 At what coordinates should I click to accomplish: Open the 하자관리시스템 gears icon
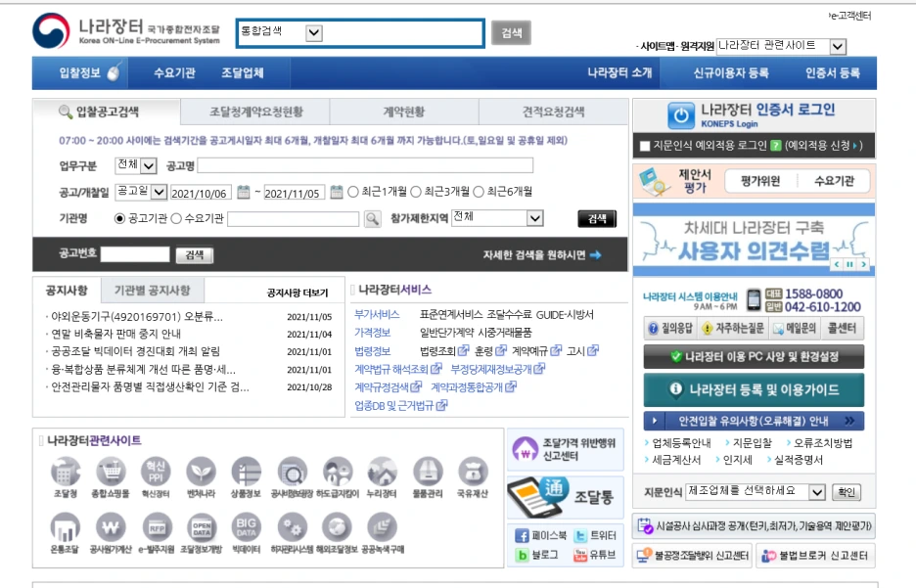(292, 527)
